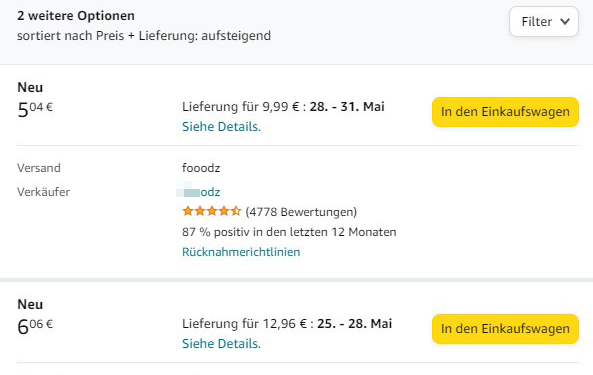Screen dimensions: 593x375
Task: Click the fooodz name in the Versand row
Action: [201, 168]
